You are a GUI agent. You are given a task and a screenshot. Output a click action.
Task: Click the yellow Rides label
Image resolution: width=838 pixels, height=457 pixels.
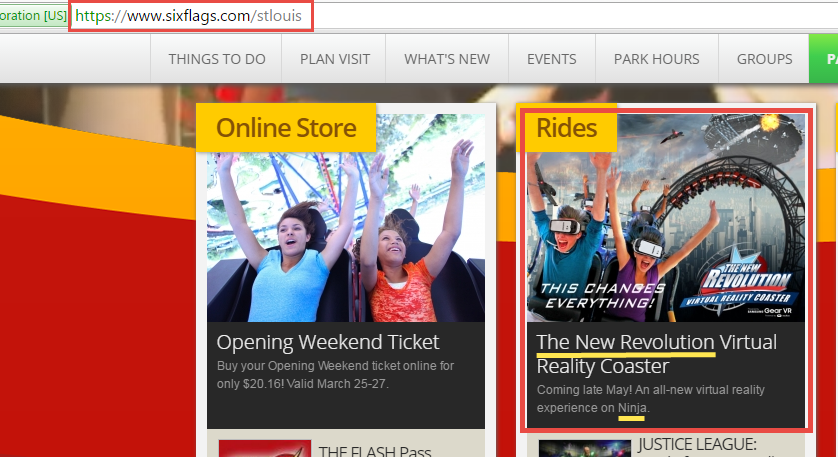pyautogui.click(x=566, y=128)
